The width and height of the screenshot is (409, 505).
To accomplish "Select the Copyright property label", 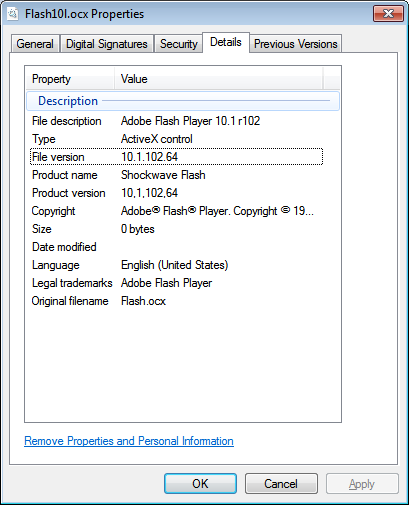I will [x=53, y=211].
